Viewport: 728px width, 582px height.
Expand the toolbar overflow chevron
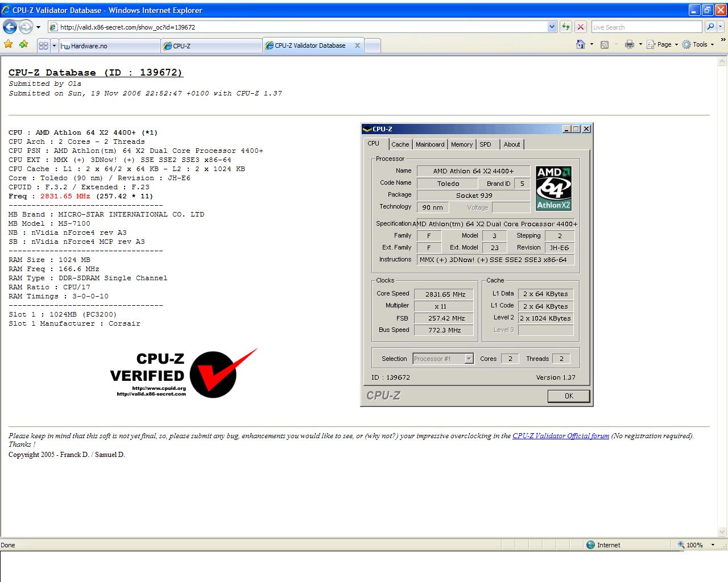(x=723, y=40)
